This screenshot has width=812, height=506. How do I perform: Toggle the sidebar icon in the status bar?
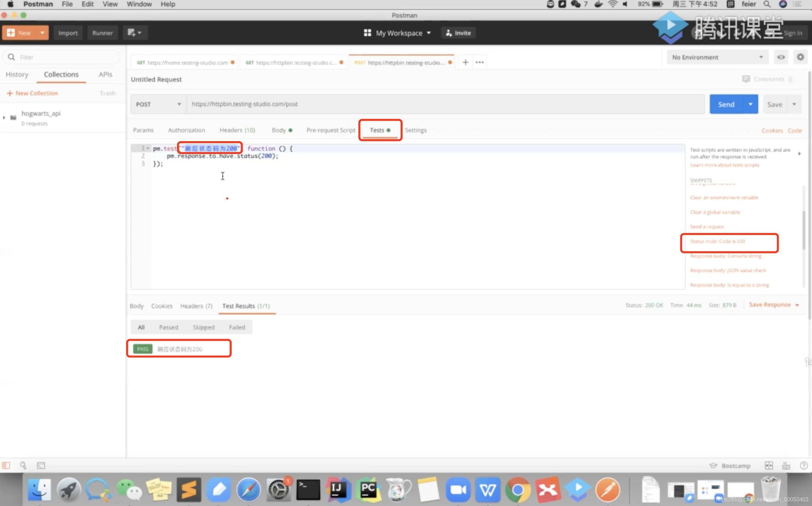pyautogui.click(x=6, y=465)
